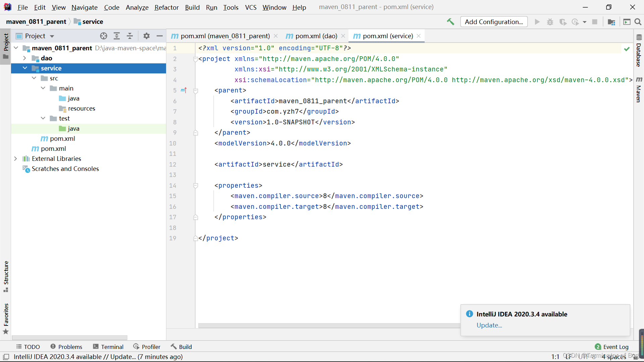Click the Build Project hammer icon
The height and width of the screenshot is (362, 644).
pos(450,22)
